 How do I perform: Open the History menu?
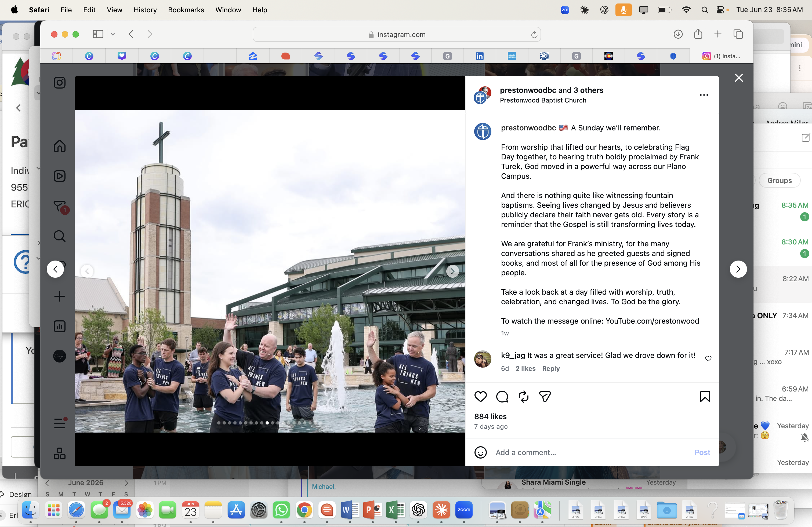click(x=145, y=10)
